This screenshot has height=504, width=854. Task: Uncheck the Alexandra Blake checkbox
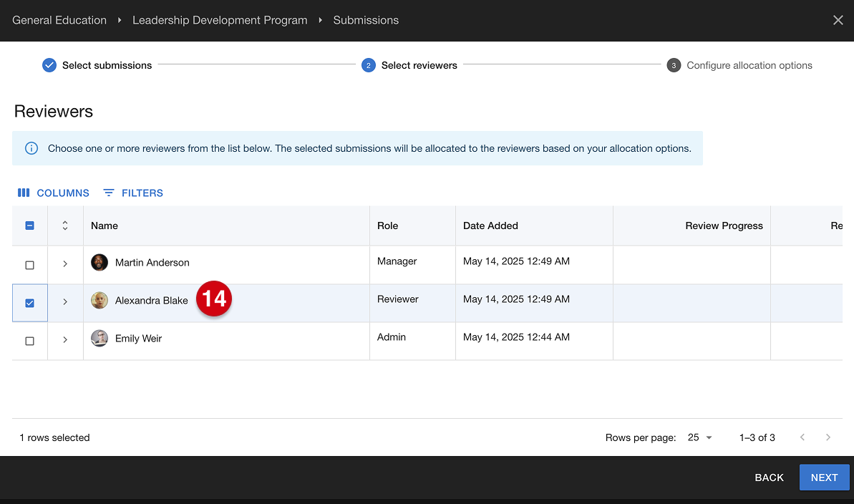click(x=30, y=303)
